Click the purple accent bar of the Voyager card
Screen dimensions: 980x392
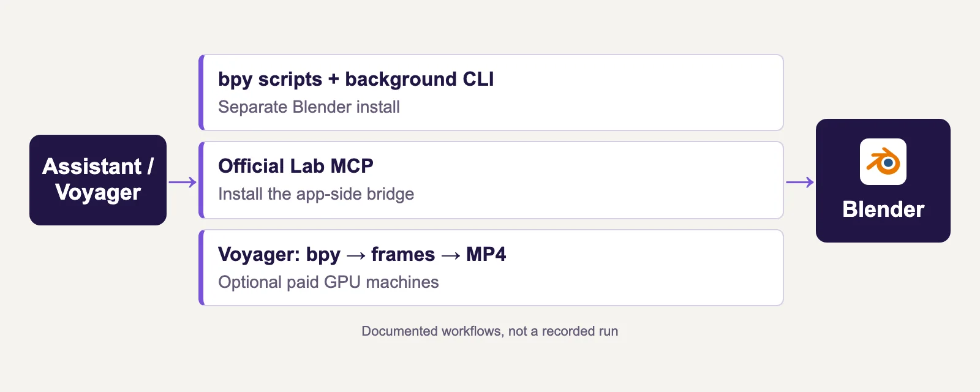pyautogui.click(x=201, y=268)
